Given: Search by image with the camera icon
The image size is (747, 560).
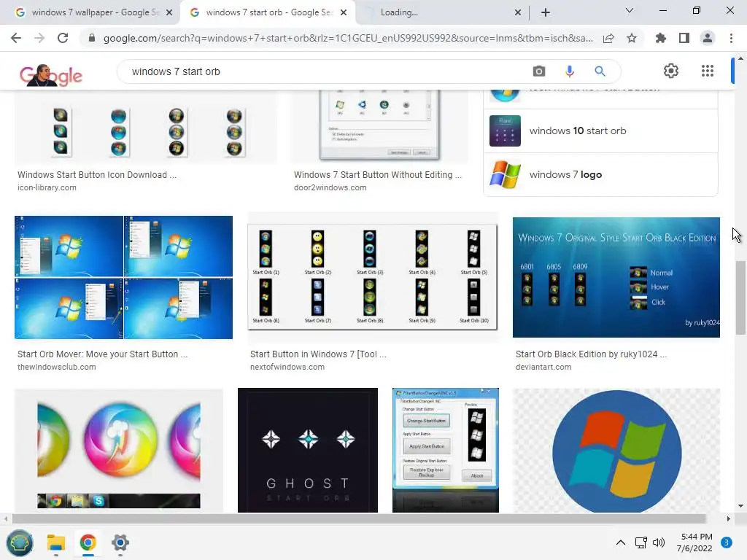Looking at the screenshot, I should [539, 71].
